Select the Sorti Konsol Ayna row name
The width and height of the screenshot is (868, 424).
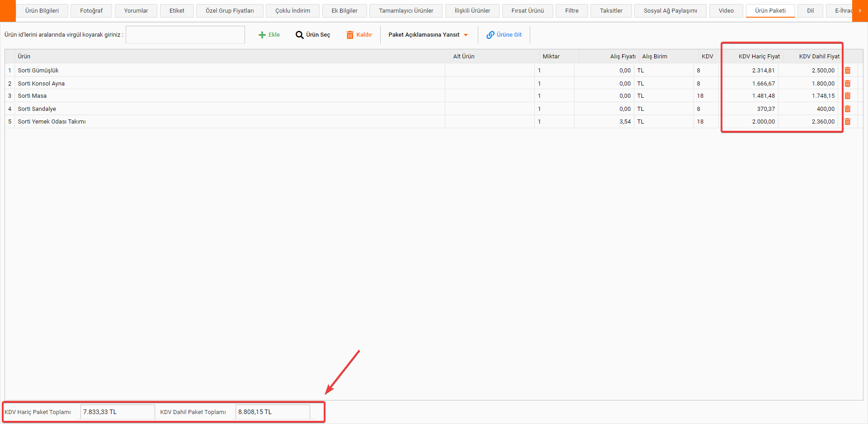[41, 84]
